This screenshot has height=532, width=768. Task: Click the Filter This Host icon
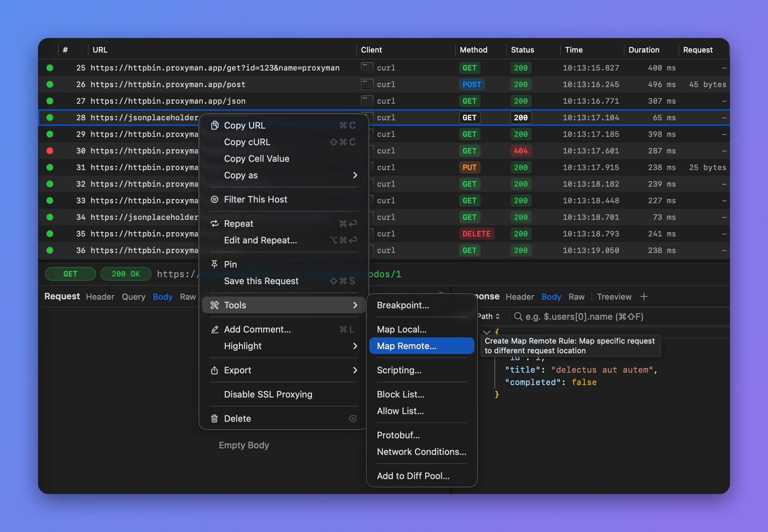[x=214, y=199]
